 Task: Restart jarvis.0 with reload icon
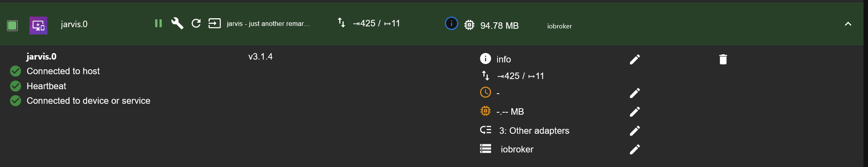196,24
